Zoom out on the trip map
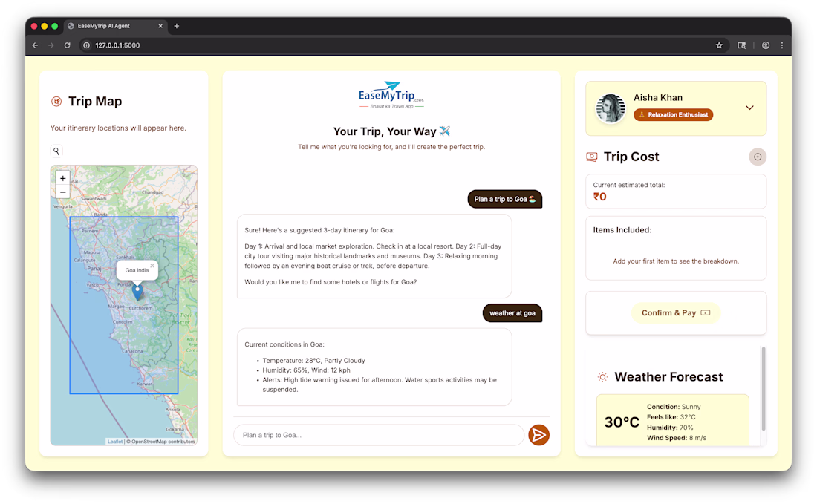Screen dimensions: 817x504 coord(63,192)
